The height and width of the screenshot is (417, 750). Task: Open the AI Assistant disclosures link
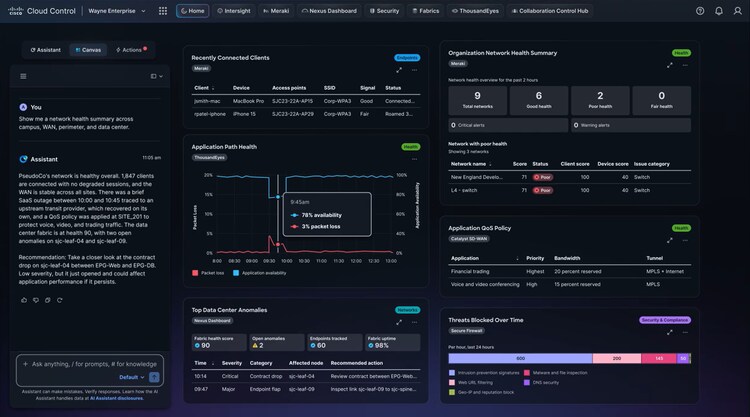coord(116,398)
